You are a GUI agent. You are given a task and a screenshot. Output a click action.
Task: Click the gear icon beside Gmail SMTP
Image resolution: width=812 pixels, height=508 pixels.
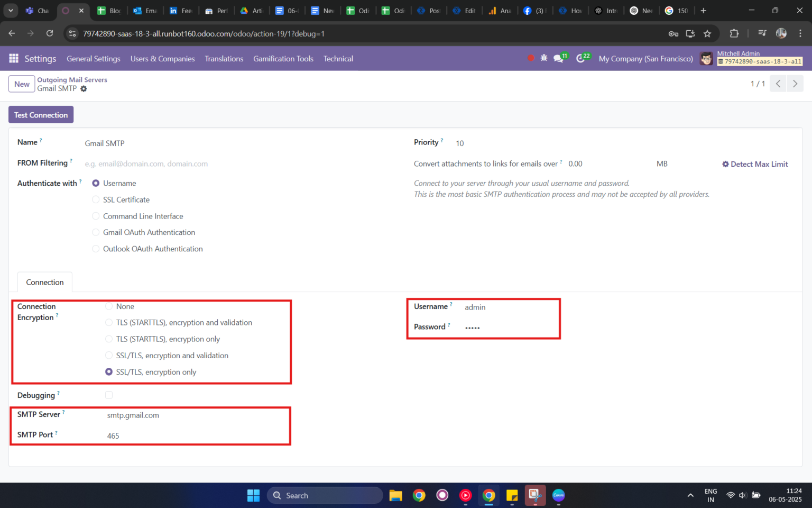(84, 88)
